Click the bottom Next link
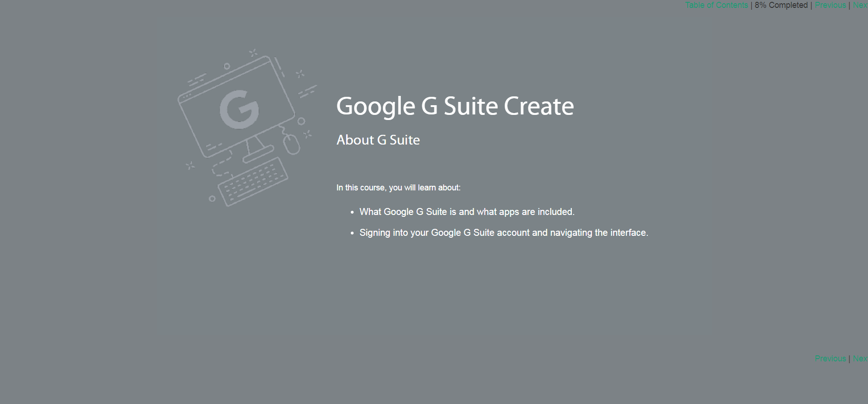 [x=860, y=359]
